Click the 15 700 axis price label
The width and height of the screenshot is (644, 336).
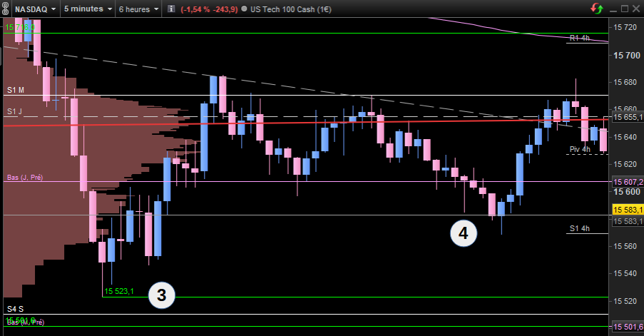(627, 56)
